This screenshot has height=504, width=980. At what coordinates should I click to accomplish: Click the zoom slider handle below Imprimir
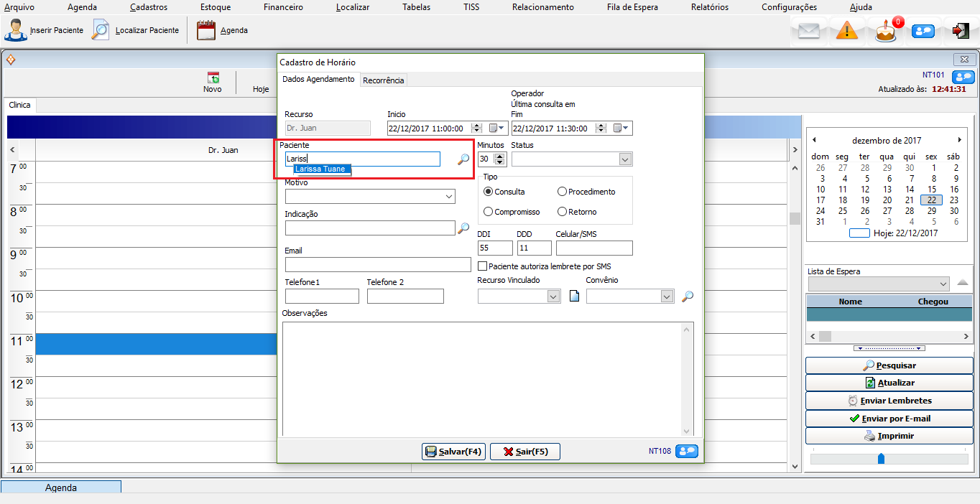[881, 459]
